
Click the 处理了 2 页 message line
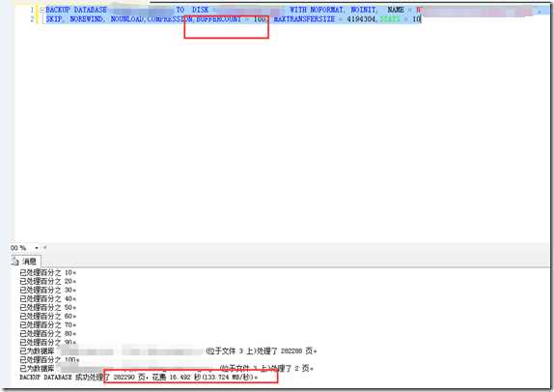click(167, 368)
